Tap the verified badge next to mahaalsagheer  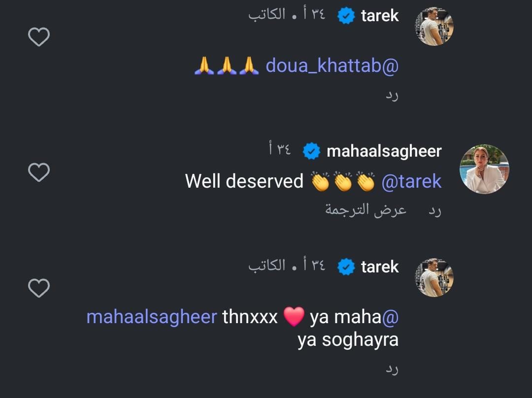coord(311,151)
